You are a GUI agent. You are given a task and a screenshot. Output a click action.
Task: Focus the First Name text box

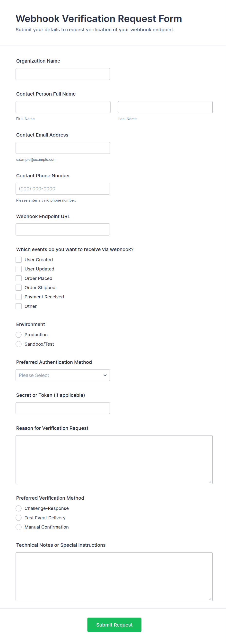63,107
